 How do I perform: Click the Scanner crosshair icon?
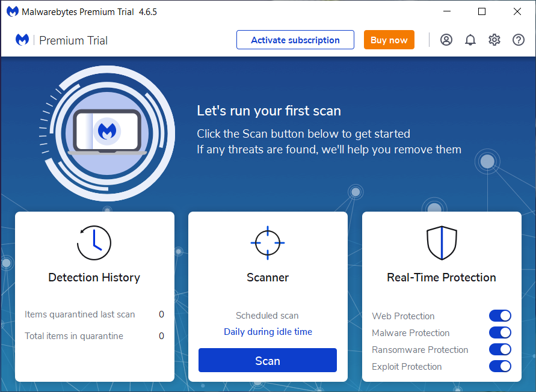(x=268, y=243)
